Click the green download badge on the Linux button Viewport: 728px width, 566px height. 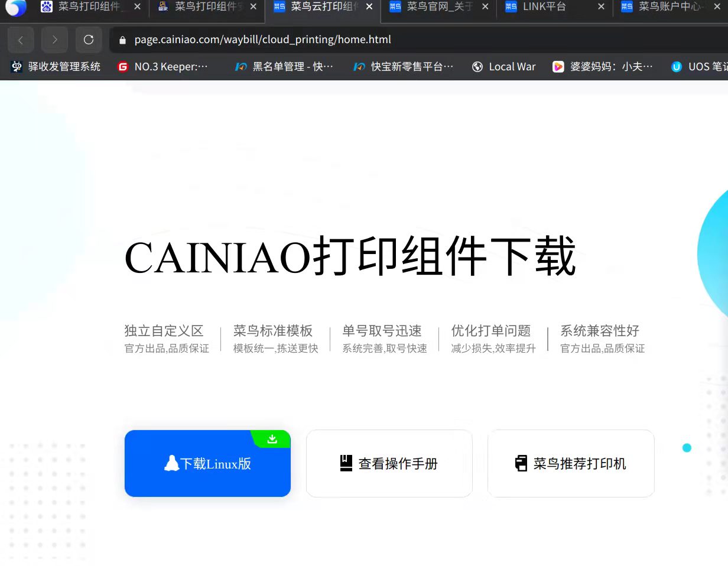pyautogui.click(x=272, y=439)
